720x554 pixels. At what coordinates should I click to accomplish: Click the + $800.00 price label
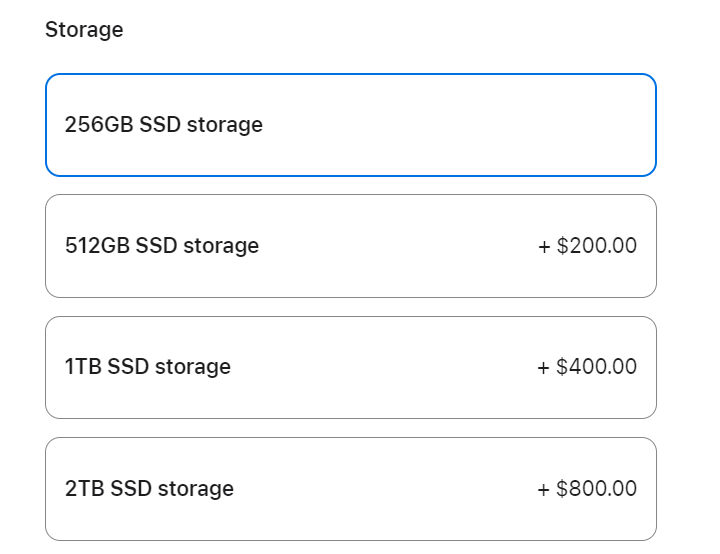pyautogui.click(x=587, y=488)
